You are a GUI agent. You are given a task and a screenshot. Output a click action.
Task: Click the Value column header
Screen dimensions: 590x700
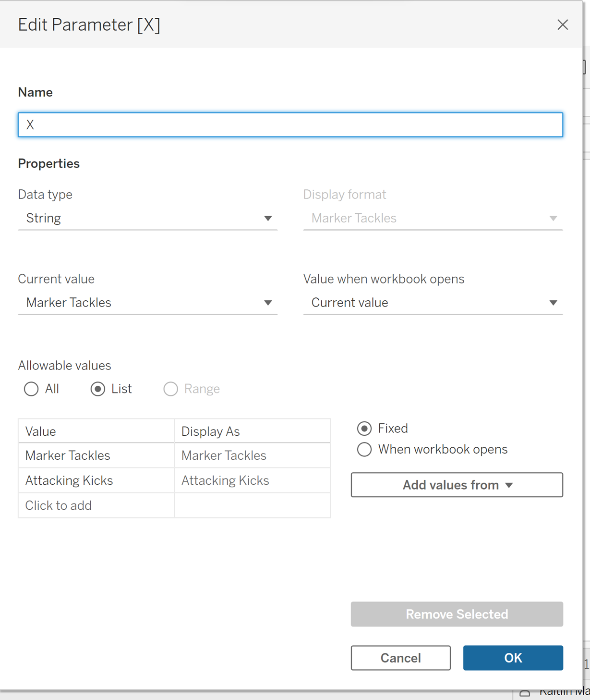[96, 431]
